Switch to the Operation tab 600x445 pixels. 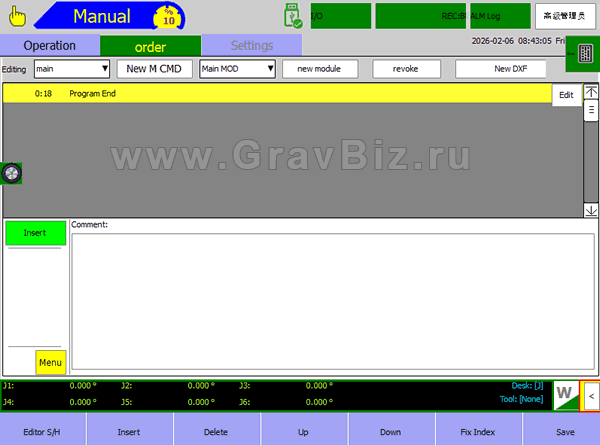pos(50,46)
